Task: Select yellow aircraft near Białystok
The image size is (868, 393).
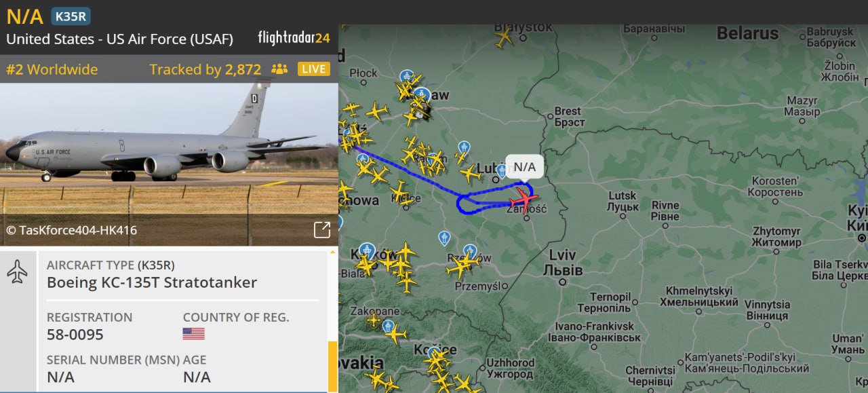Action: point(504,38)
